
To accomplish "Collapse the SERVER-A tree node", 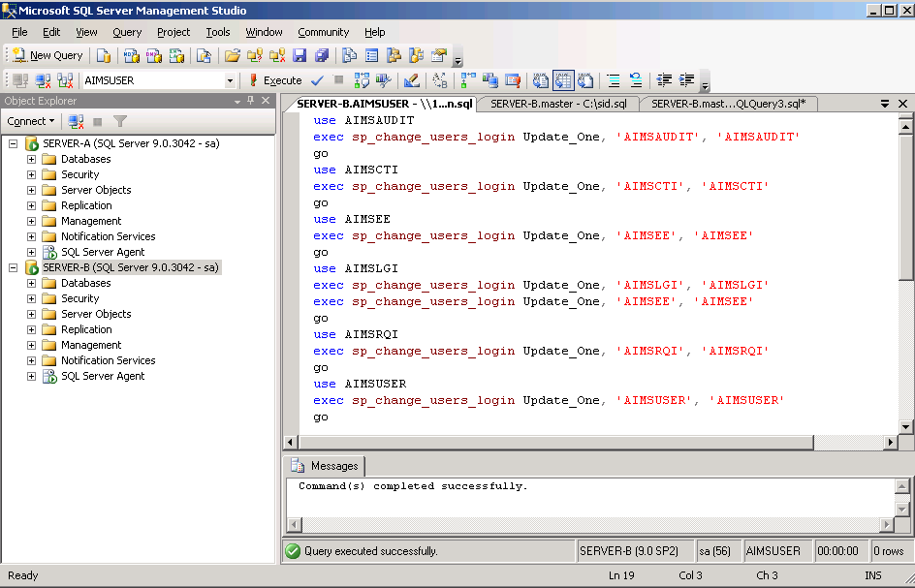I will click(x=14, y=143).
